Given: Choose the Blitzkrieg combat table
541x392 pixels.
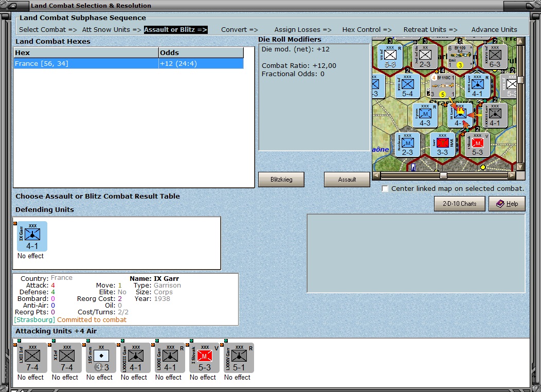Looking at the screenshot, I should 281,180.
